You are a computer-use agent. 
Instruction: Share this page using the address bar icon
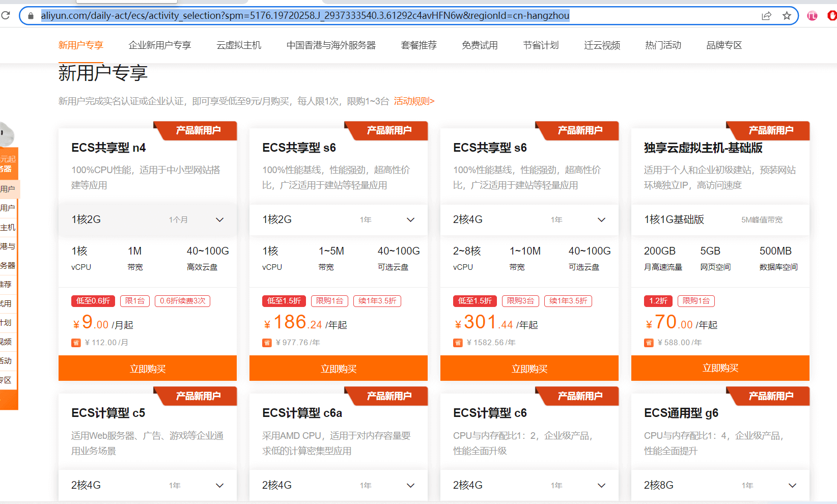766,16
